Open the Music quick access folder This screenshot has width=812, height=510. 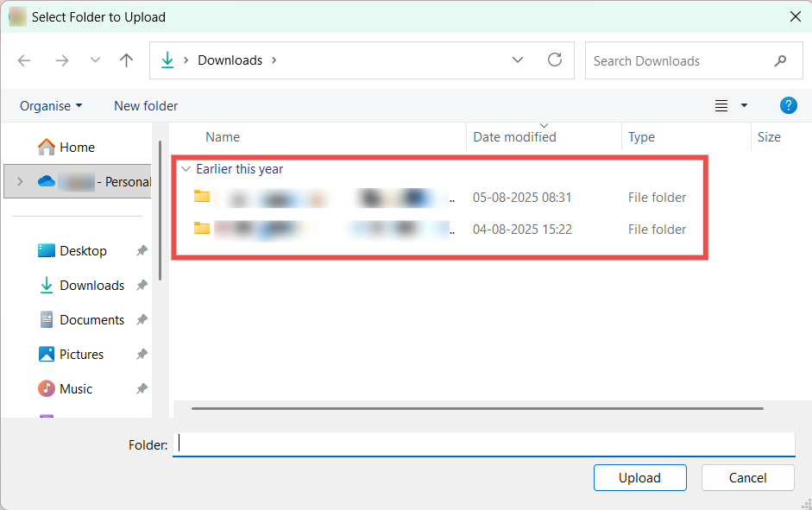(75, 389)
